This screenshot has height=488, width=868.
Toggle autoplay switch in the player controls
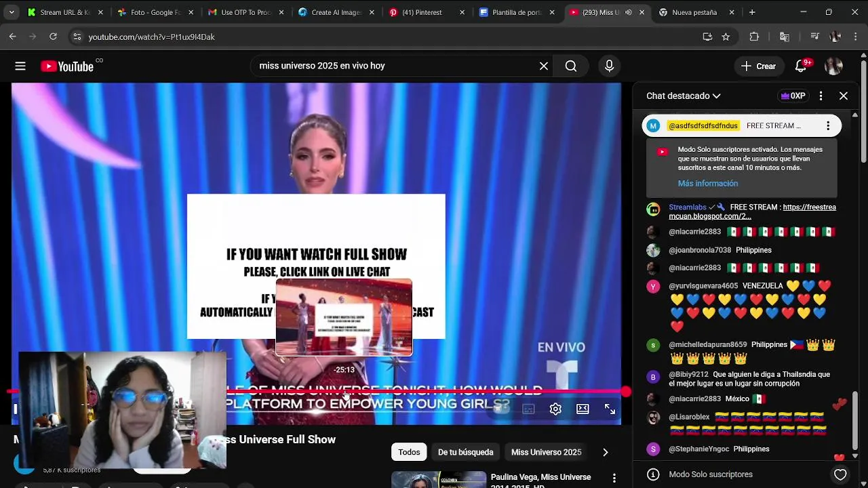[501, 407]
